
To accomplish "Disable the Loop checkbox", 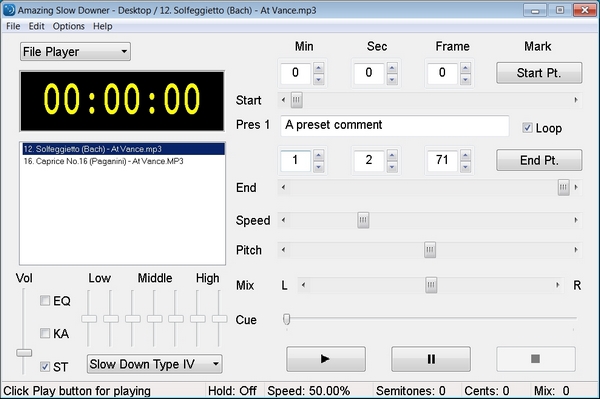I will point(527,128).
